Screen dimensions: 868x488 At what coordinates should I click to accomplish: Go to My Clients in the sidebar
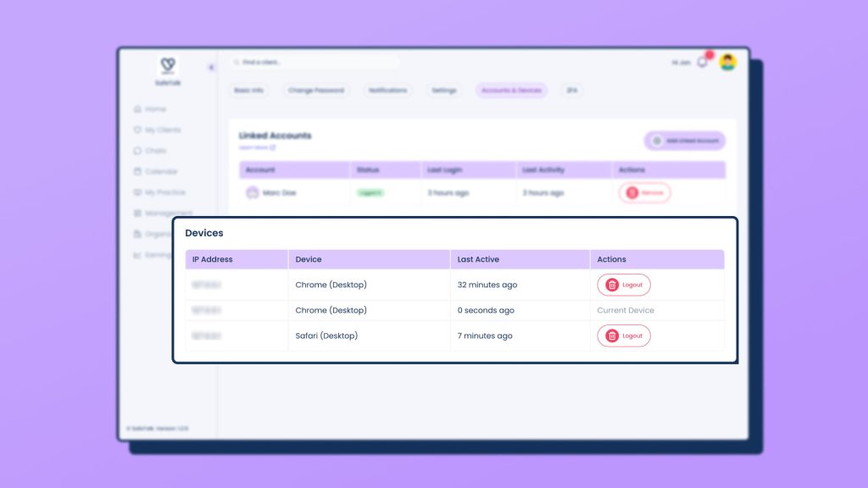click(157, 130)
